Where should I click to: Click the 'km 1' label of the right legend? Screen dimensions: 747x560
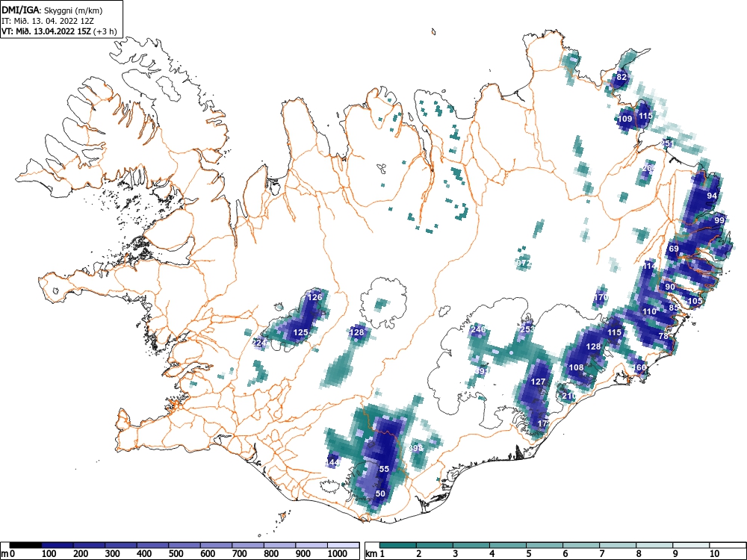(x=375, y=554)
